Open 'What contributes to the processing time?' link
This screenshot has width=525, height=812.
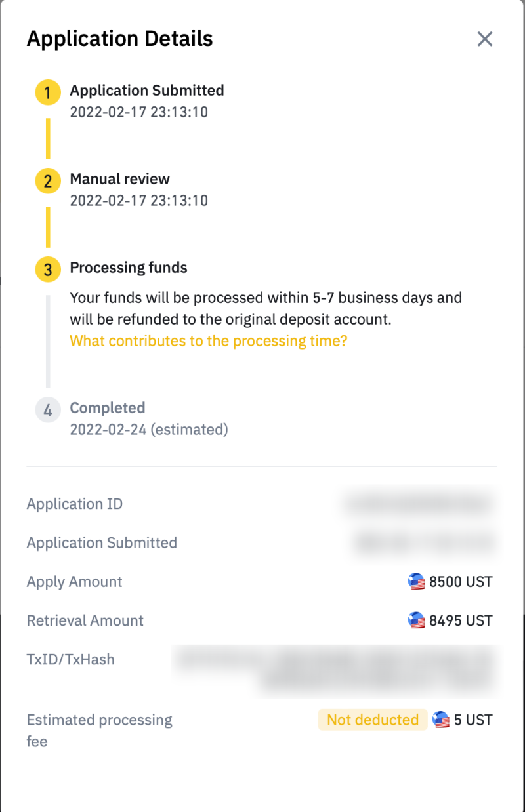[x=208, y=341]
